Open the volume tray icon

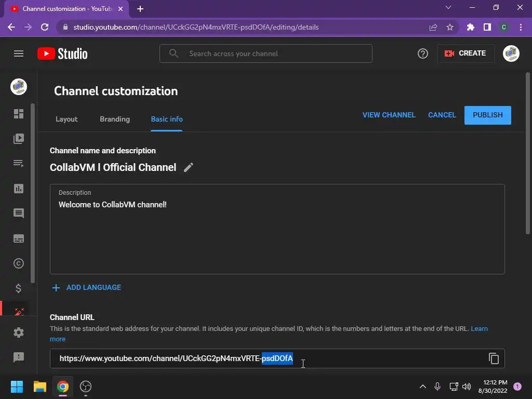467,387
